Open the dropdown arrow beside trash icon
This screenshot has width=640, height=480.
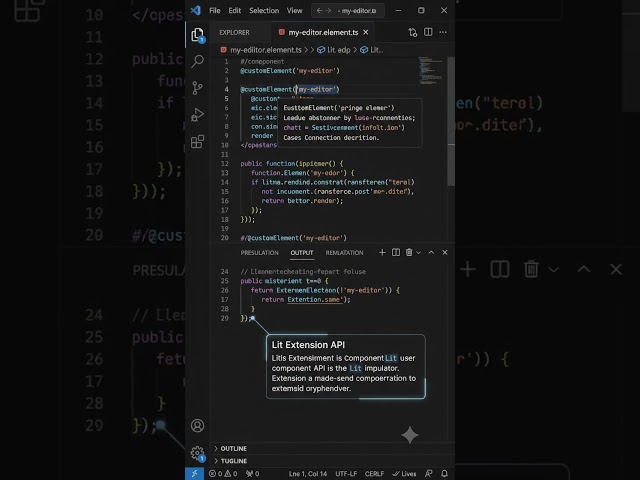tap(418, 253)
